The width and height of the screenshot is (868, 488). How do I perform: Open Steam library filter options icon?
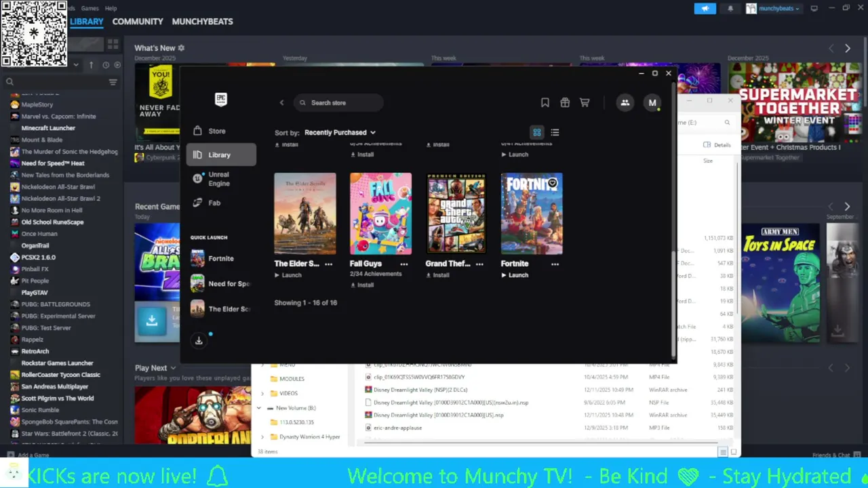tap(113, 82)
